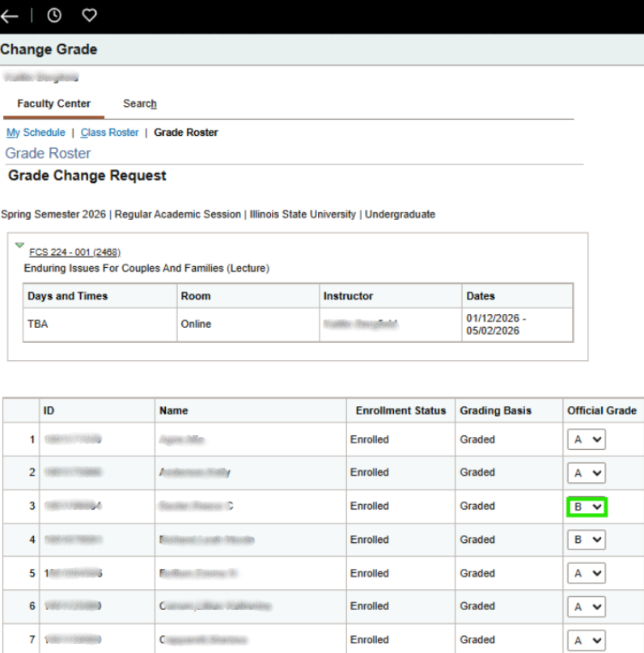This screenshot has height=653, width=644.
Task: Click Graded basis in row 4
Action: 477,540
